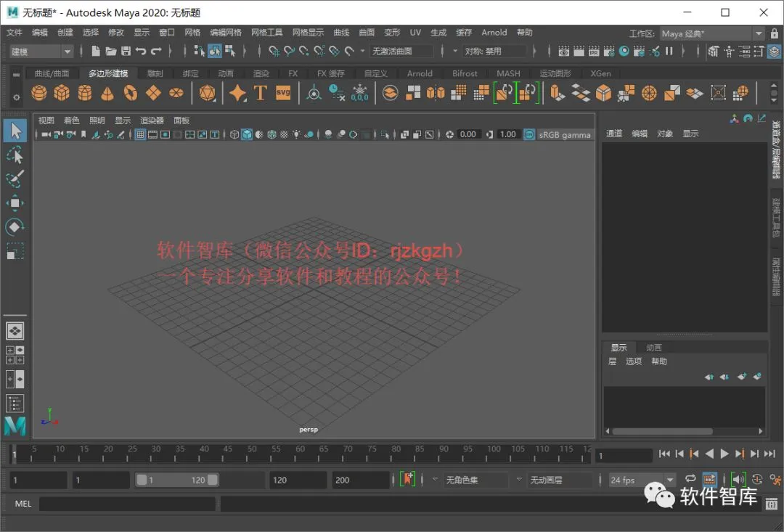Switch to single perspective view layout
The width and height of the screenshot is (784, 532).
pyautogui.click(x=15, y=331)
